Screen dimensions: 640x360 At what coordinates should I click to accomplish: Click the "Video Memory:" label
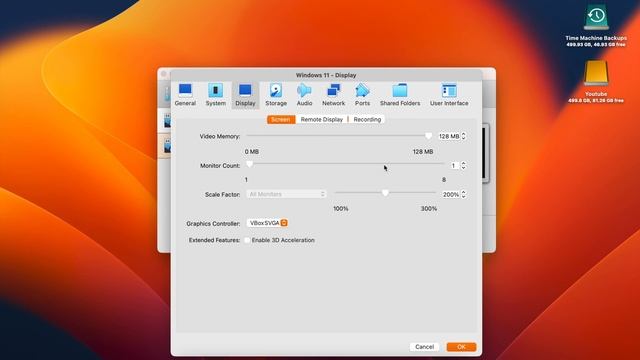tap(220, 136)
